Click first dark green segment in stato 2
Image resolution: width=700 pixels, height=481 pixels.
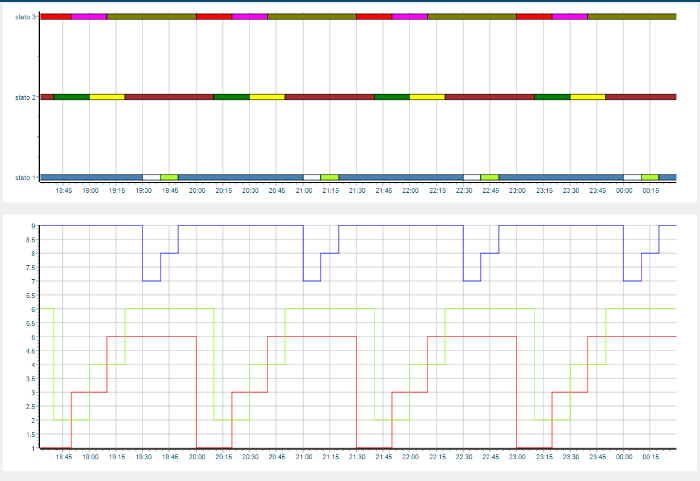click(71, 97)
